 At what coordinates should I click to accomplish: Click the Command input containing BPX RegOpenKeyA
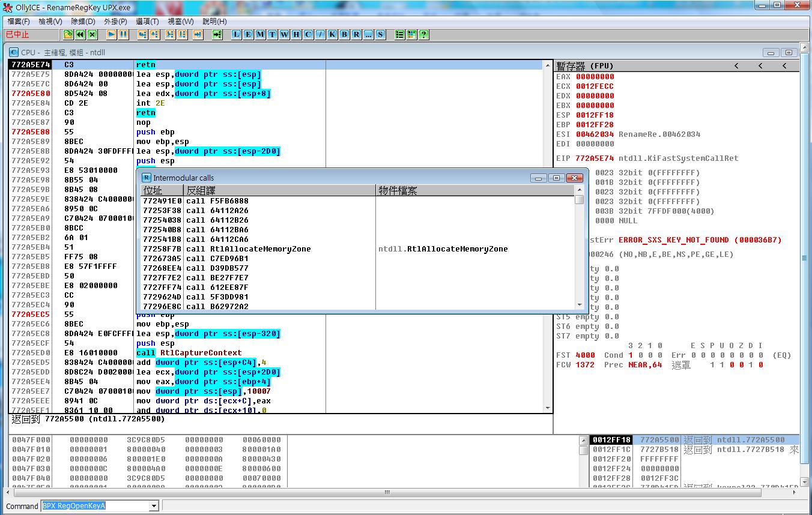95,506
